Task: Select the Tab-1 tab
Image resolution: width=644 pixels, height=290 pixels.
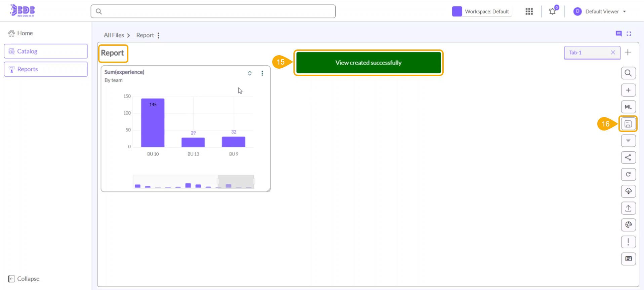Action: coord(587,52)
